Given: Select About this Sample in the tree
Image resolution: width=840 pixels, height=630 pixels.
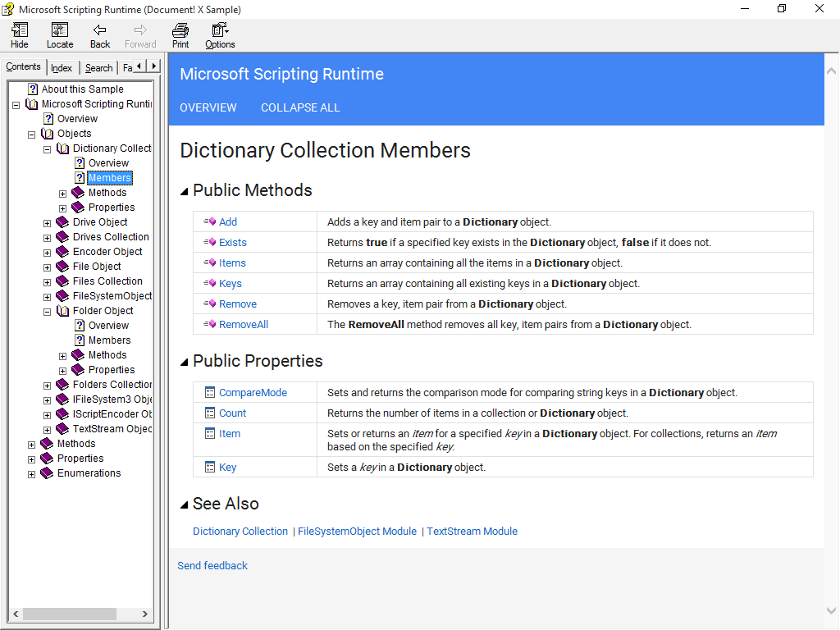Looking at the screenshot, I should click(x=83, y=89).
